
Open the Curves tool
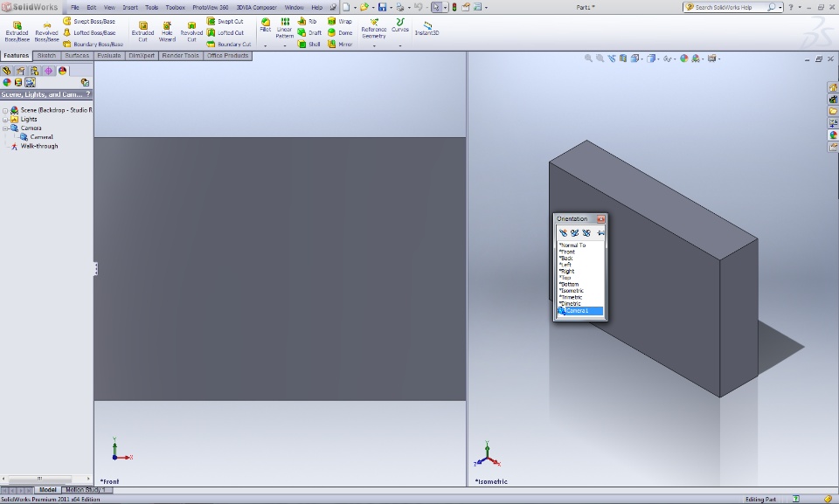tap(399, 25)
